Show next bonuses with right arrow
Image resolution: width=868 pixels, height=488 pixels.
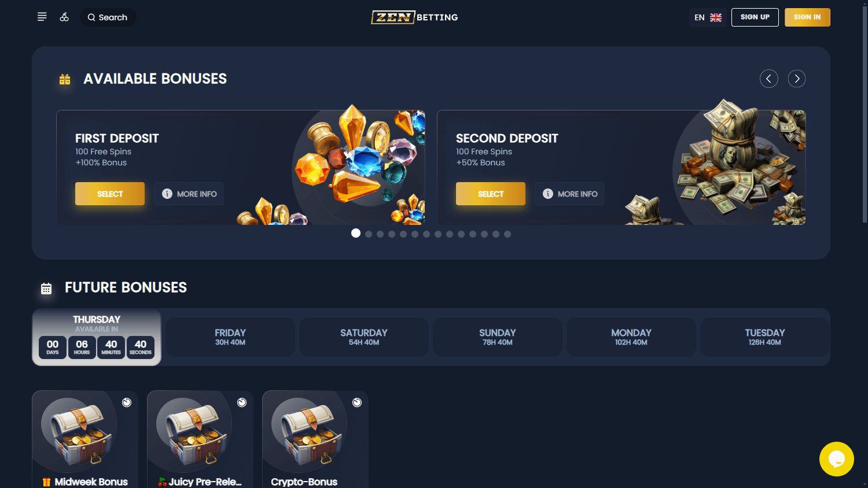point(797,79)
